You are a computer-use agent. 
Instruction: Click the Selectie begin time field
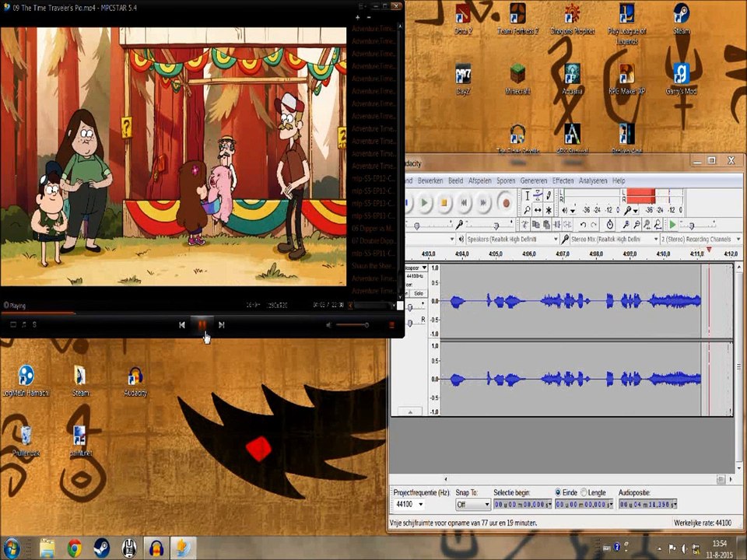(x=522, y=504)
